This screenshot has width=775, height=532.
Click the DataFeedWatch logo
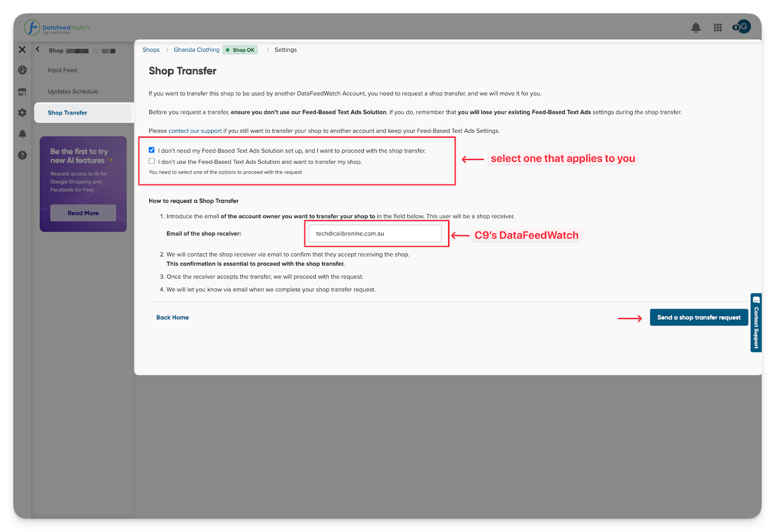click(56, 28)
